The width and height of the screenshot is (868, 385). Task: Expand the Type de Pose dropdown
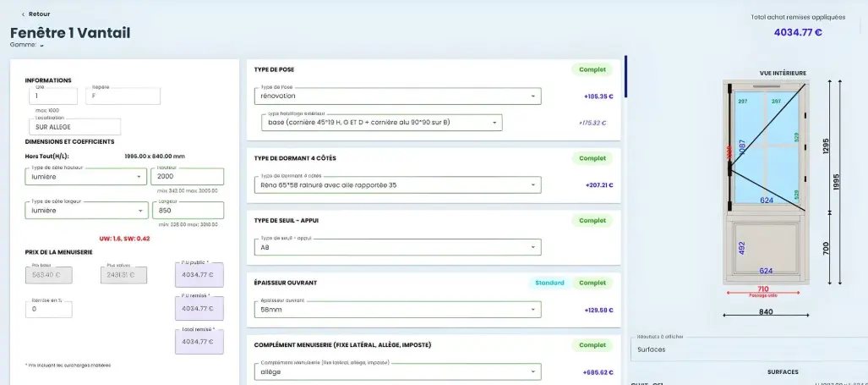click(533, 96)
